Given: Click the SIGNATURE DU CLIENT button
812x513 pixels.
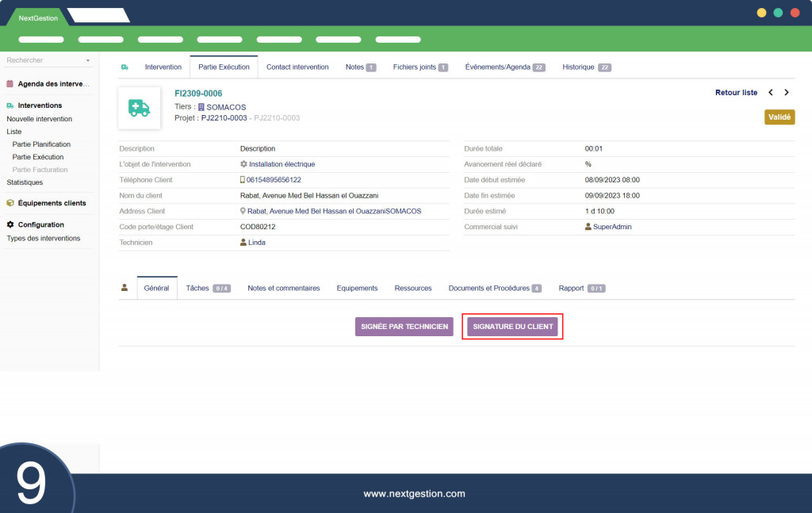Looking at the screenshot, I should [x=513, y=327].
